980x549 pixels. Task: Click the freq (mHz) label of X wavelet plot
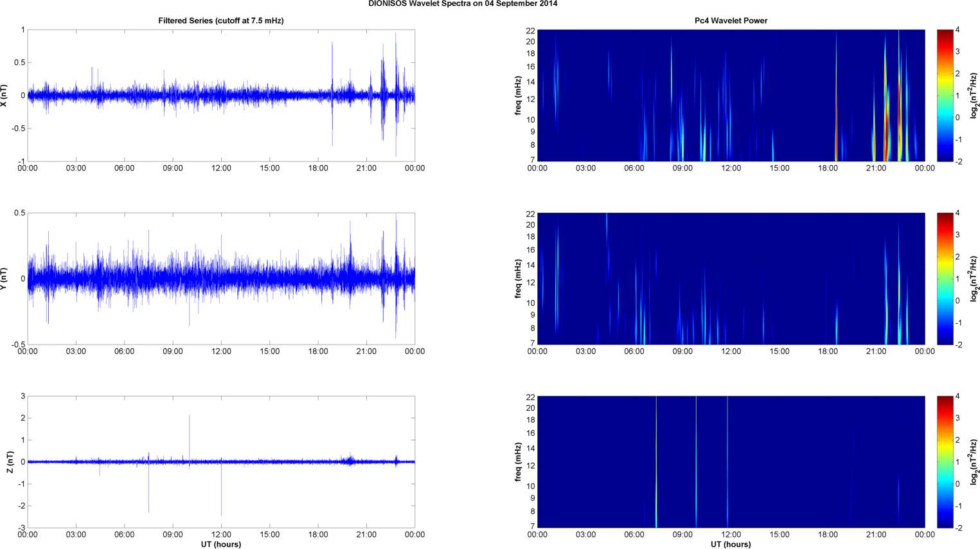pos(518,95)
